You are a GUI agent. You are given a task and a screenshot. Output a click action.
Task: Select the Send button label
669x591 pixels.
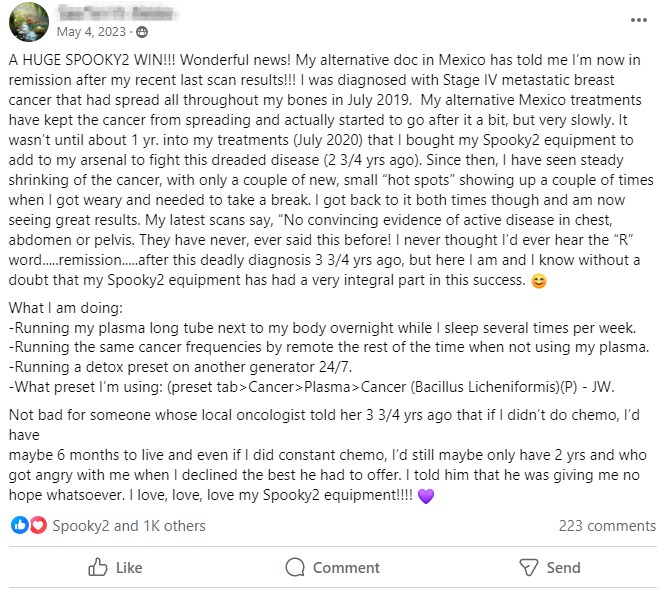[x=563, y=568]
